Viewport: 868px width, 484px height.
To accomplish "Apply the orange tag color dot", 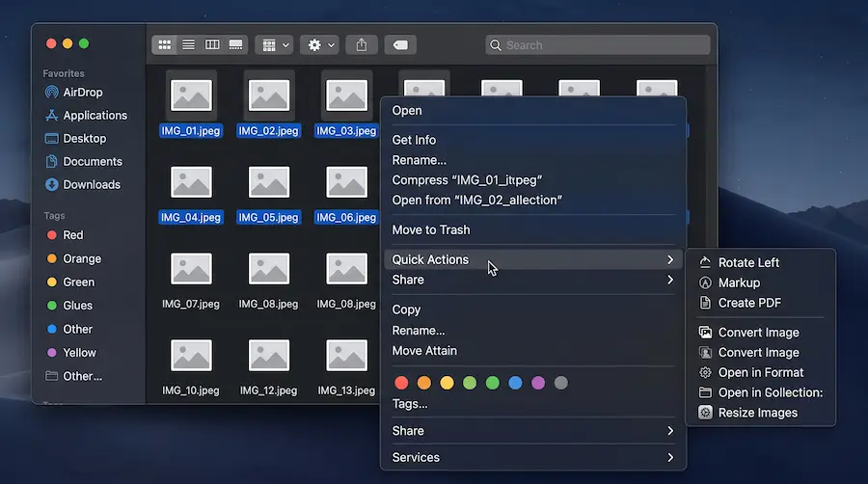I will click(424, 383).
